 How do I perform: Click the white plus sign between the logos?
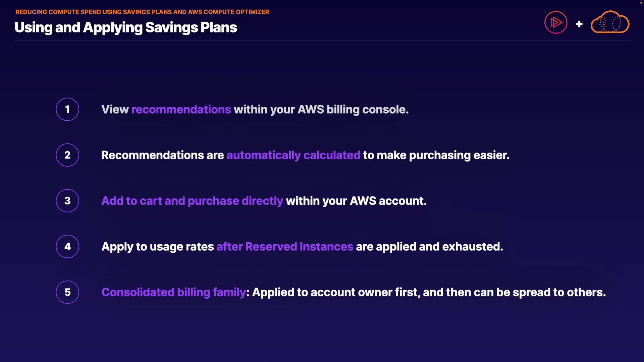tap(579, 24)
